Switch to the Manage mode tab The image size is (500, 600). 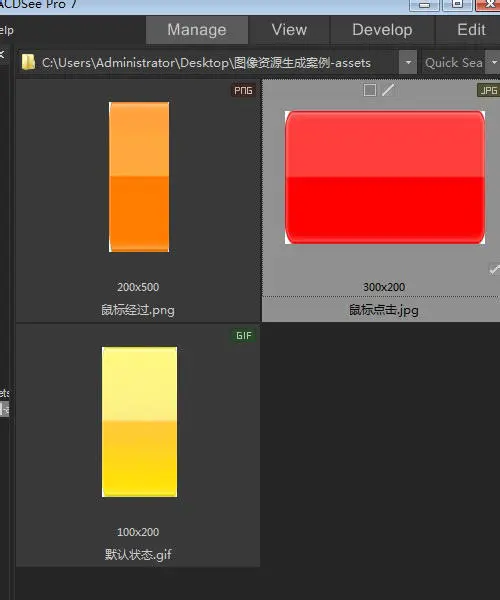coord(197,30)
